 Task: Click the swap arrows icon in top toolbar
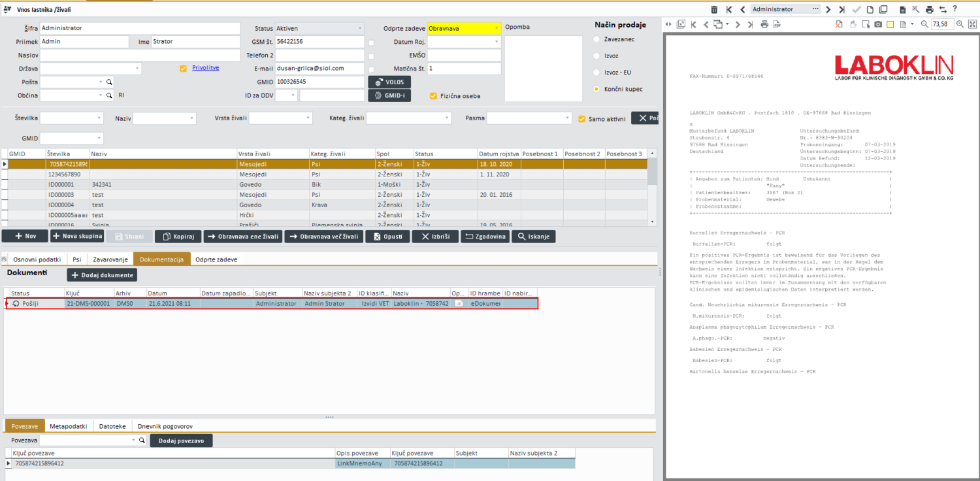943,9
